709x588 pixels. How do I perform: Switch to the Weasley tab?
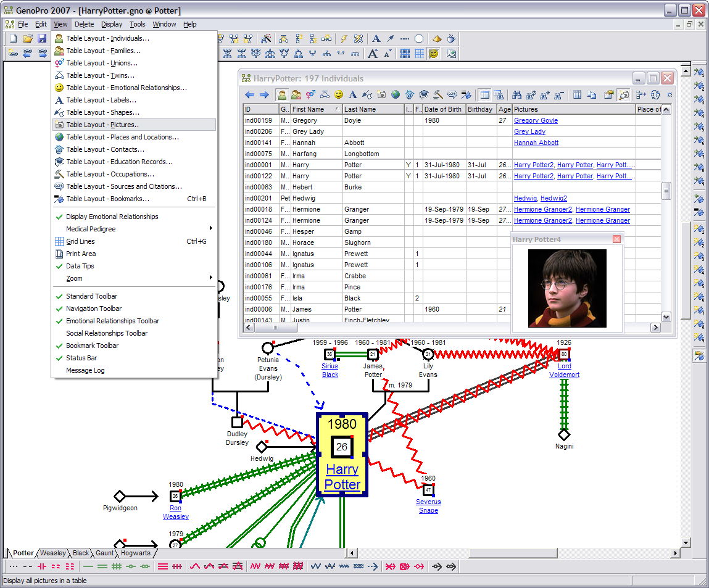point(53,553)
